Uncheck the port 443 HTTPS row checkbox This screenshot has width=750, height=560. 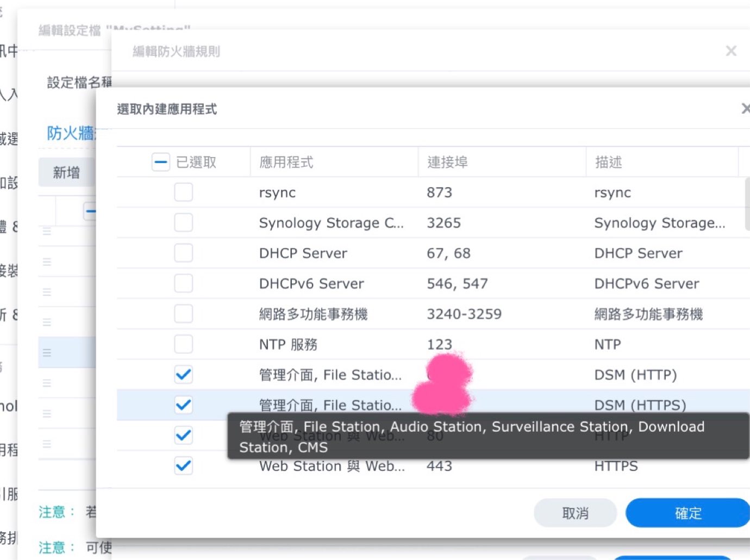coord(184,466)
